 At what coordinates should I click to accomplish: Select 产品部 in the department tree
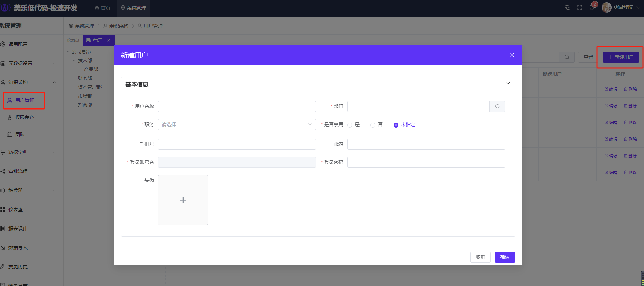coord(91,69)
